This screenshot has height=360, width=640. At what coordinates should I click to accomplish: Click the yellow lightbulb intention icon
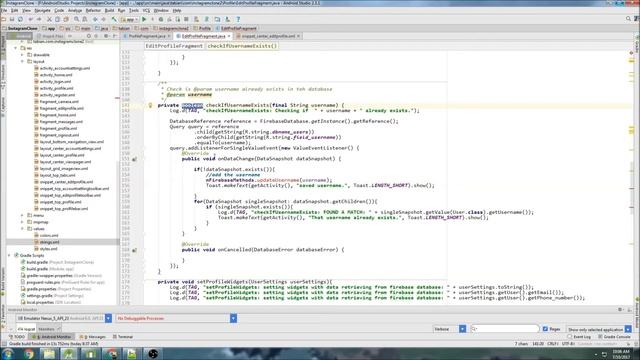point(150,105)
